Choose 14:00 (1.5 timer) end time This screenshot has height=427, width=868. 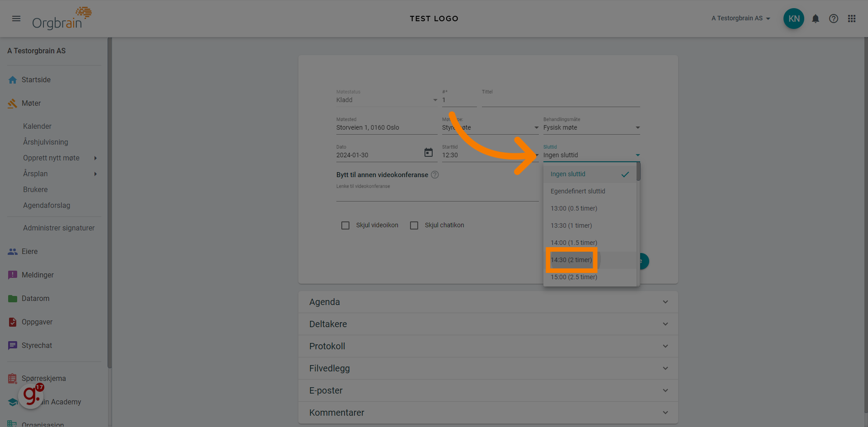coord(590,243)
